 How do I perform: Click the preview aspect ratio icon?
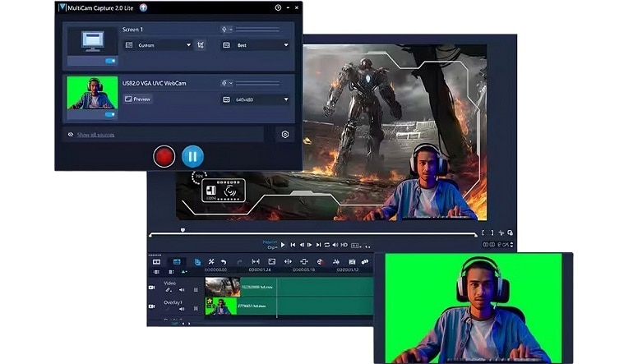(x=355, y=245)
